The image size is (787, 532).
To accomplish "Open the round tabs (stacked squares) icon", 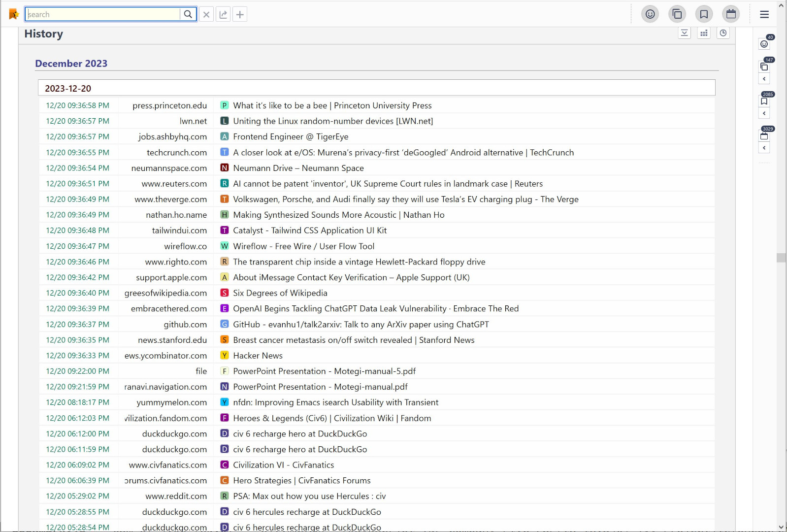I will coord(677,14).
